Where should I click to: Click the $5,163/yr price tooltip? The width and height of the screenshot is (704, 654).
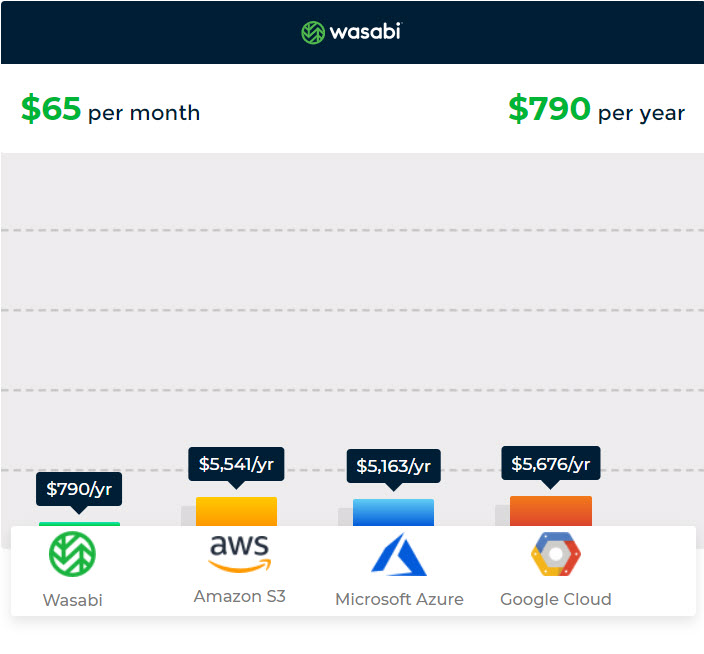[x=394, y=466]
